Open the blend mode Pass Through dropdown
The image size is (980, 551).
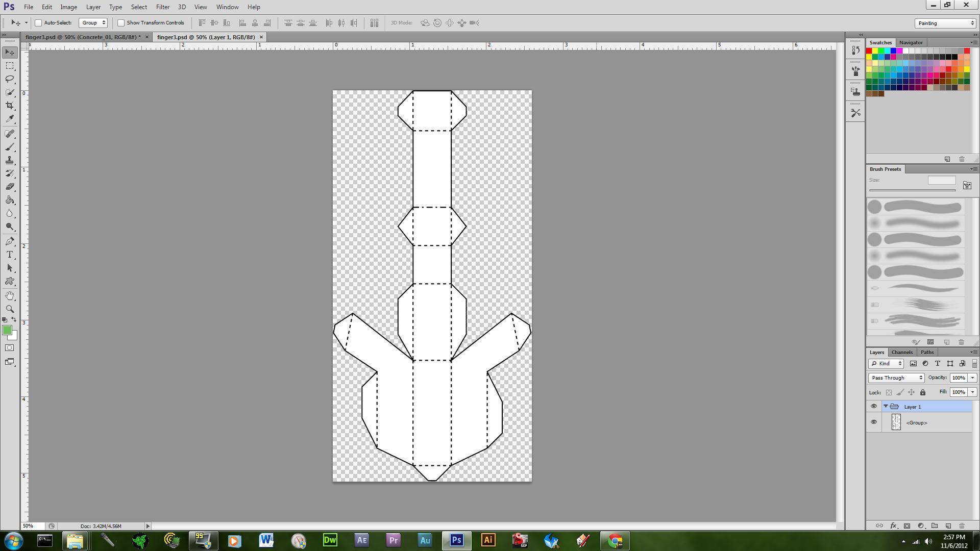896,378
